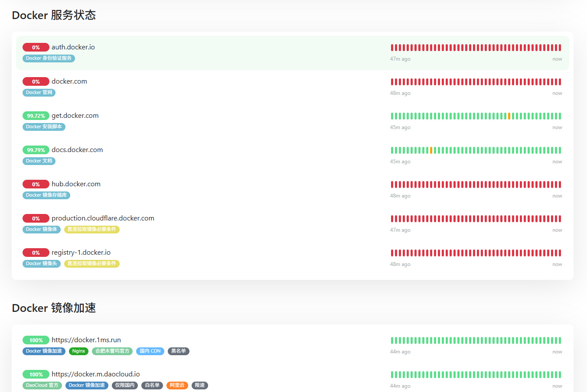Open the docker.com monitor link
The width and height of the screenshot is (587, 392).
click(69, 81)
